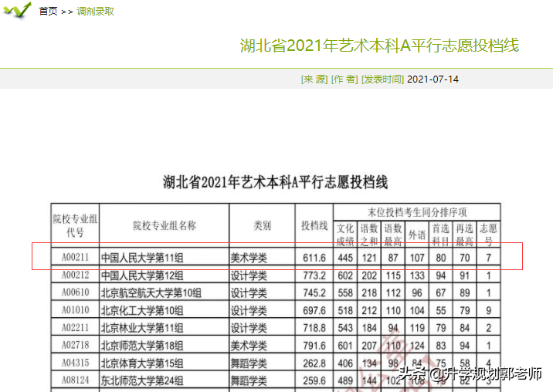Viewport: 553px width, 392px height.
Task: Click the 773.2 score cell
Action: [314, 275]
